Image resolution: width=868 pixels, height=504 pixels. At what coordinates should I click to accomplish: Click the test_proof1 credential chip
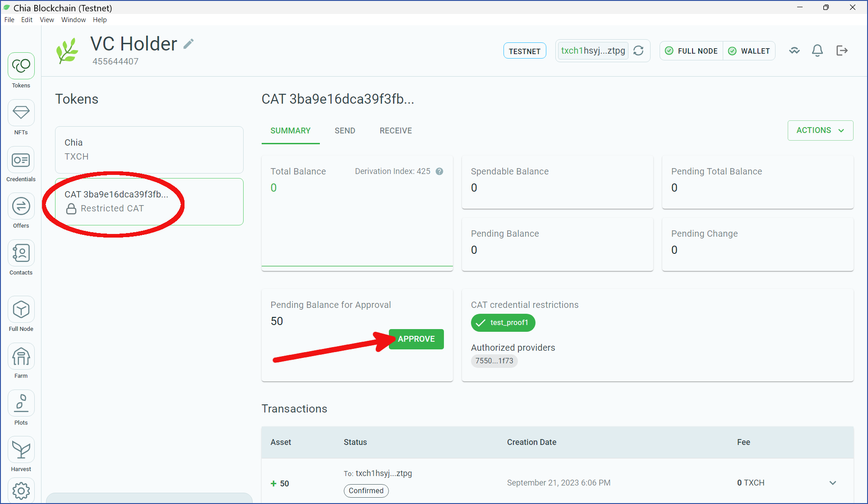[x=503, y=323]
